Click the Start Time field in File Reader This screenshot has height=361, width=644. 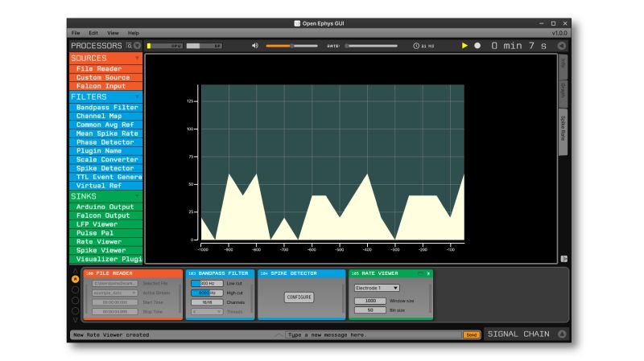(114, 302)
